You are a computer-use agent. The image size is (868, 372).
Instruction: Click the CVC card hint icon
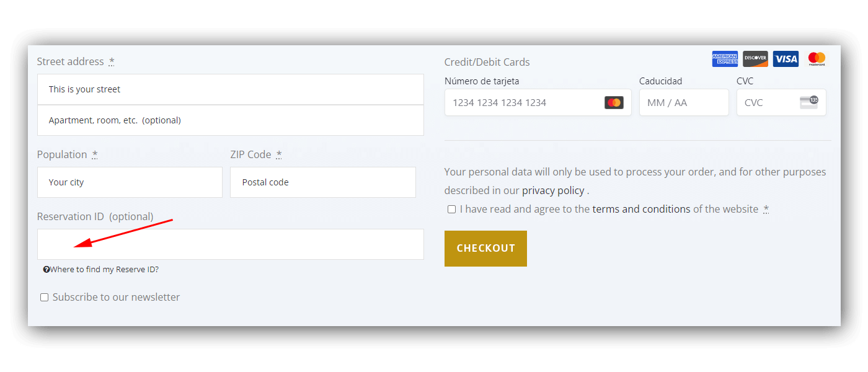coord(809,102)
